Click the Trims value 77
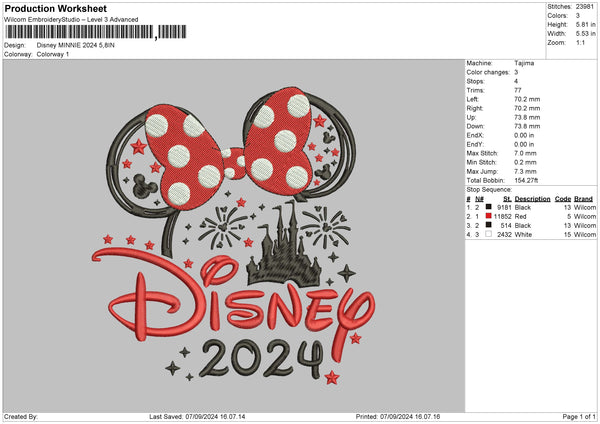Image resolution: width=600 pixels, height=424 pixels. [518, 91]
